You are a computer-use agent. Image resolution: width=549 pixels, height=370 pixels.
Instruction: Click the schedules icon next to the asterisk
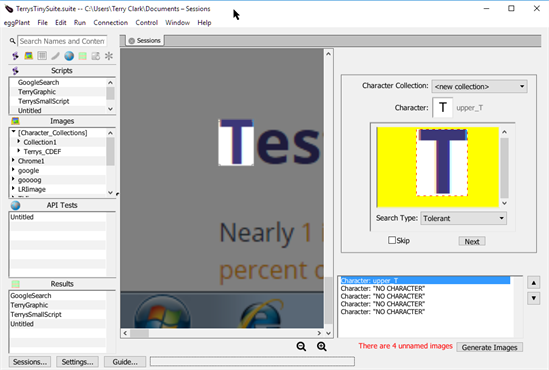(x=96, y=56)
